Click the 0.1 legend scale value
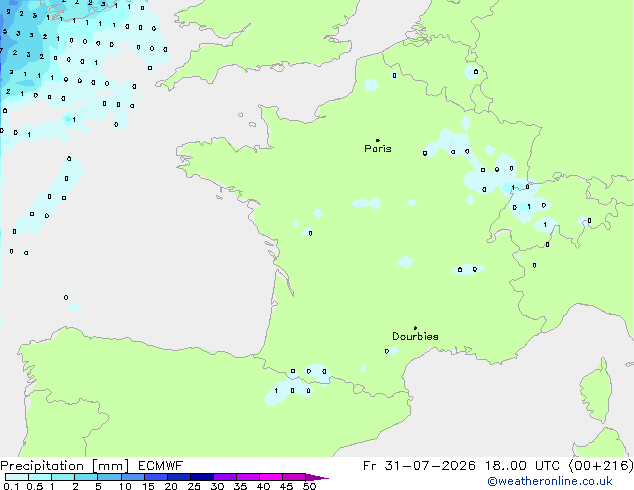The image size is (634, 490). point(11,486)
